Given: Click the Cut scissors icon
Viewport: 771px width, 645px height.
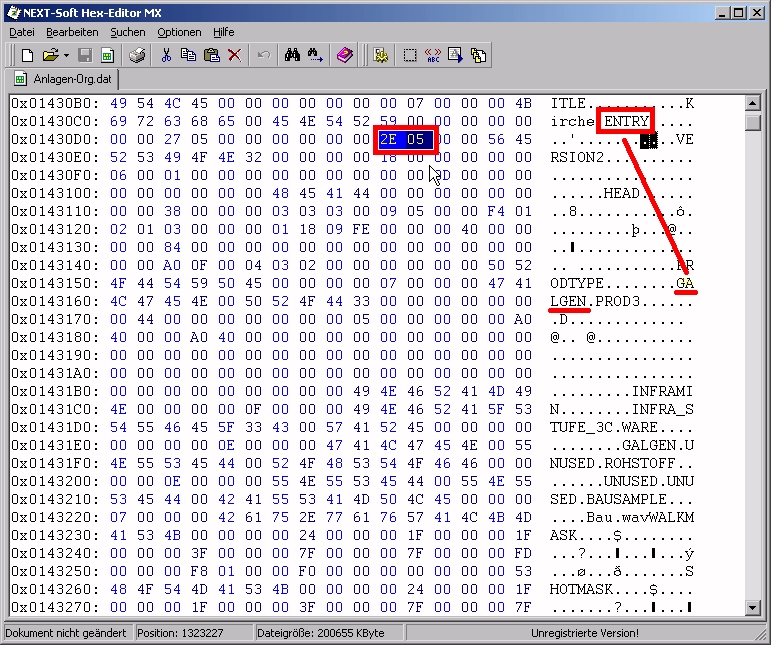Looking at the screenshot, I should click(166, 56).
